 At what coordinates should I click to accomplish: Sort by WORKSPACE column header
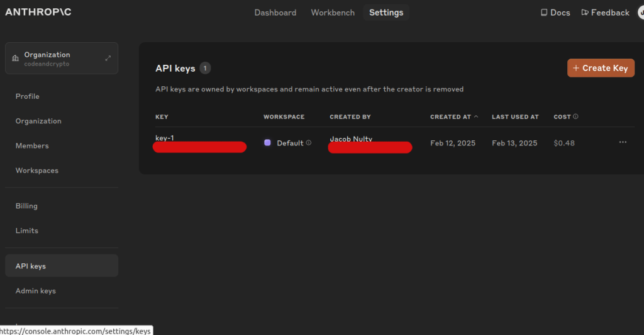pos(284,116)
